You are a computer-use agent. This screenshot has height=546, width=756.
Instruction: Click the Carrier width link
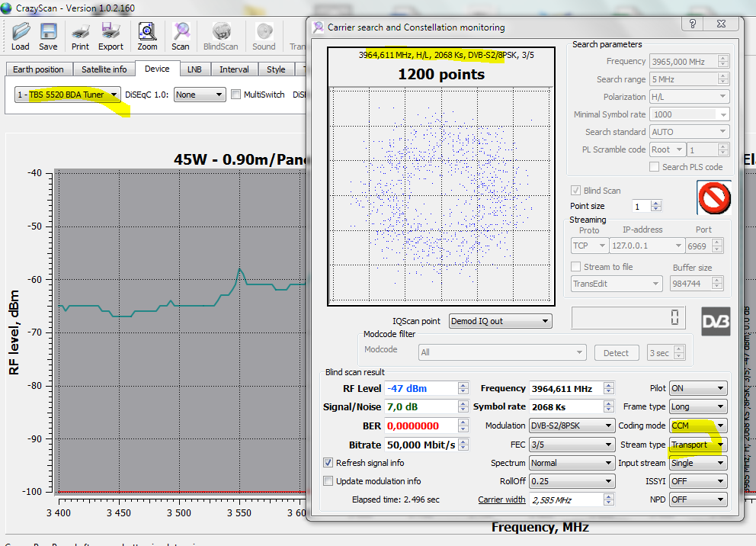coord(501,500)
